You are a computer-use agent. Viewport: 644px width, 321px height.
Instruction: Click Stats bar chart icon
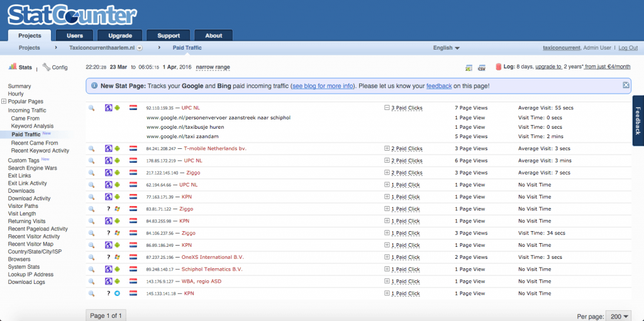pos(13,67)
